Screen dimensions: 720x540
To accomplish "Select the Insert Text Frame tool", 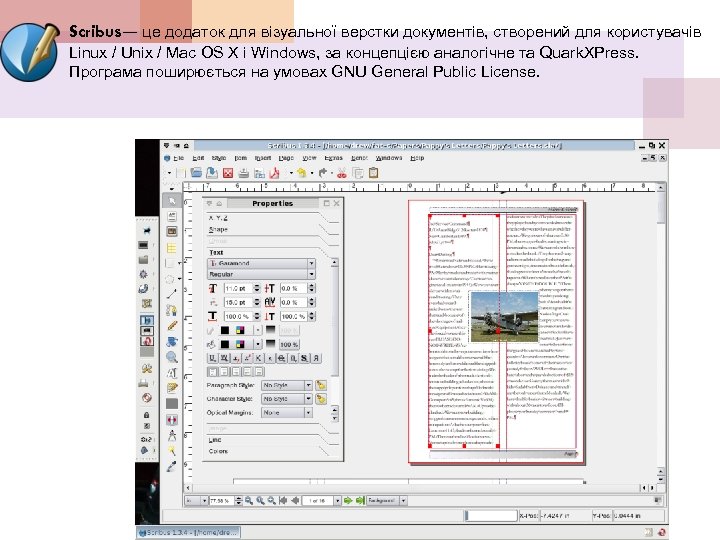I will [172, 216].
